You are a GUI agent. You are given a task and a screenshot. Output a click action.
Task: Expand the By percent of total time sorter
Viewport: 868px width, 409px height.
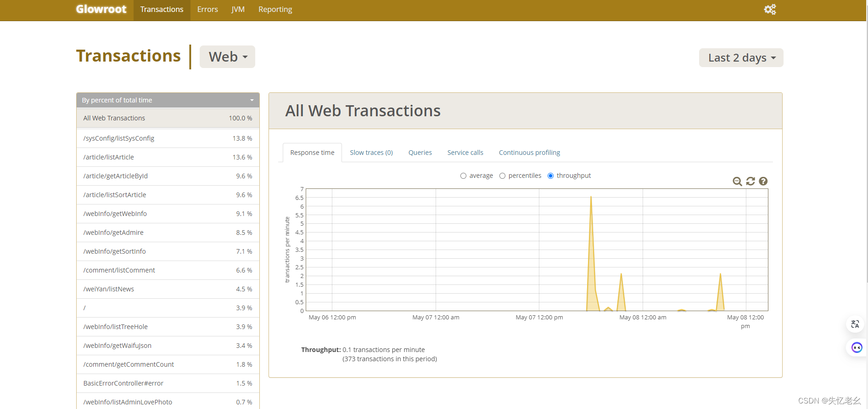coord(168,100)
